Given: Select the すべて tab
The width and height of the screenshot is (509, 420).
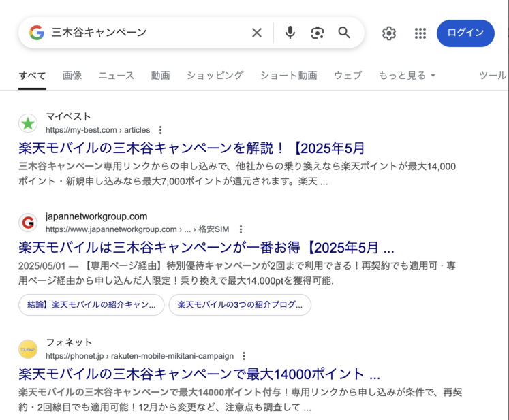Looking at the screenshot, I should 32,76.
